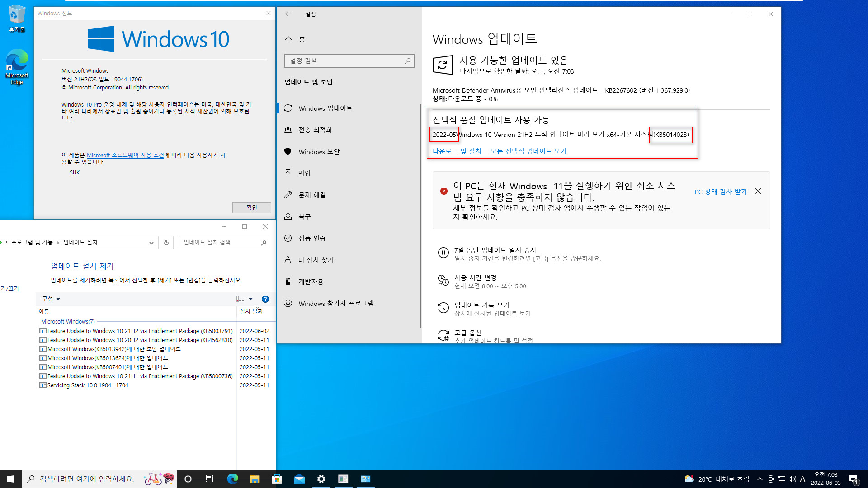
Task: Click PC 상태 검사 받기 link
Action: click(721, 192)
